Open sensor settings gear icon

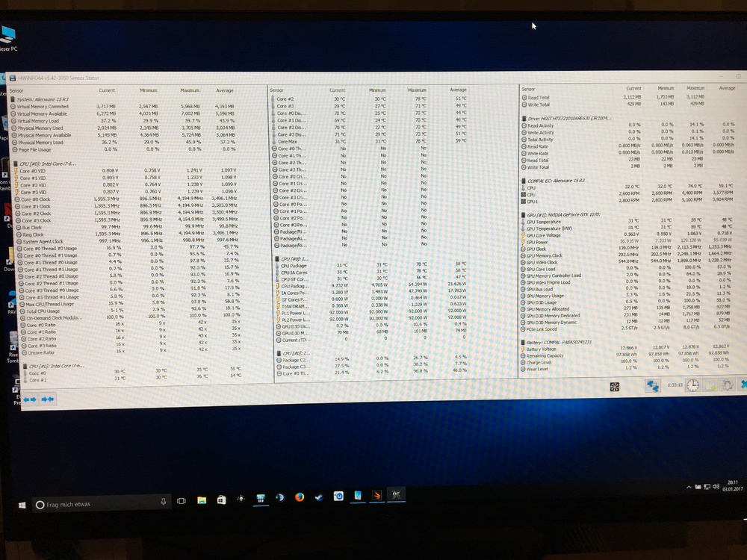tap(726, 385)
